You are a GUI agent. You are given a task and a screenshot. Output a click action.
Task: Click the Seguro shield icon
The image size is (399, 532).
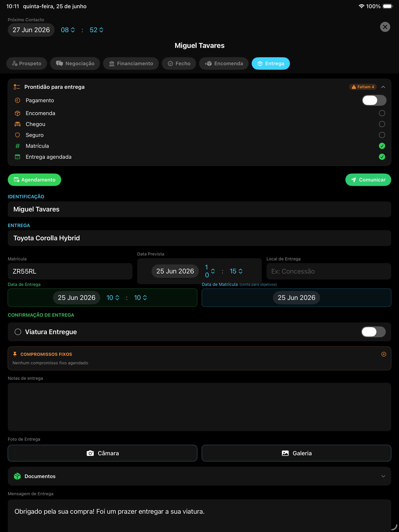click(x=18, y=135)
